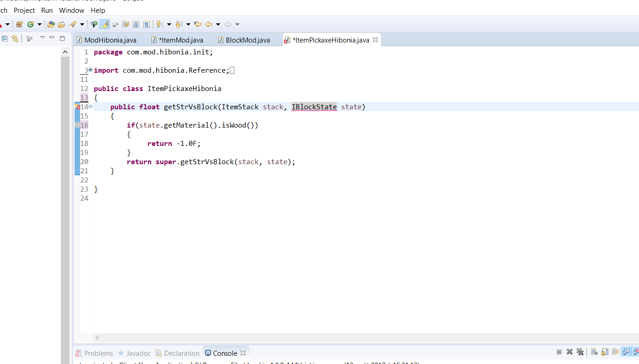This screenshot has width=639, height=364.
Task: Switch to ModHibonia.java editor tab
Action: 107,40
